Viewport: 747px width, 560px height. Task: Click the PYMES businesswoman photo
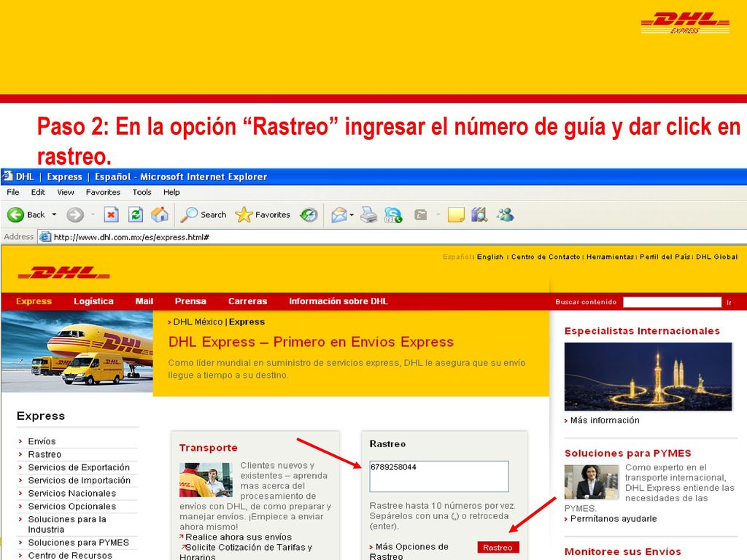[591, 482]
